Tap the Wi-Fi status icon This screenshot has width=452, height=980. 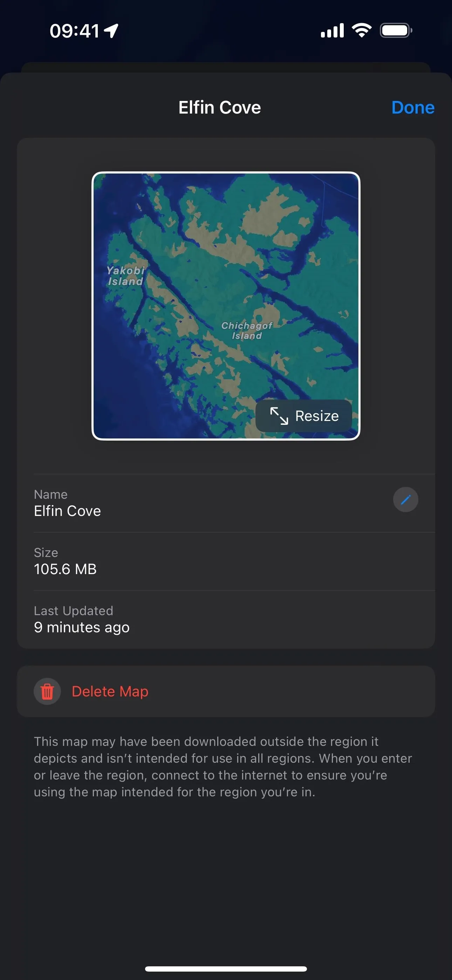point(362,30)
